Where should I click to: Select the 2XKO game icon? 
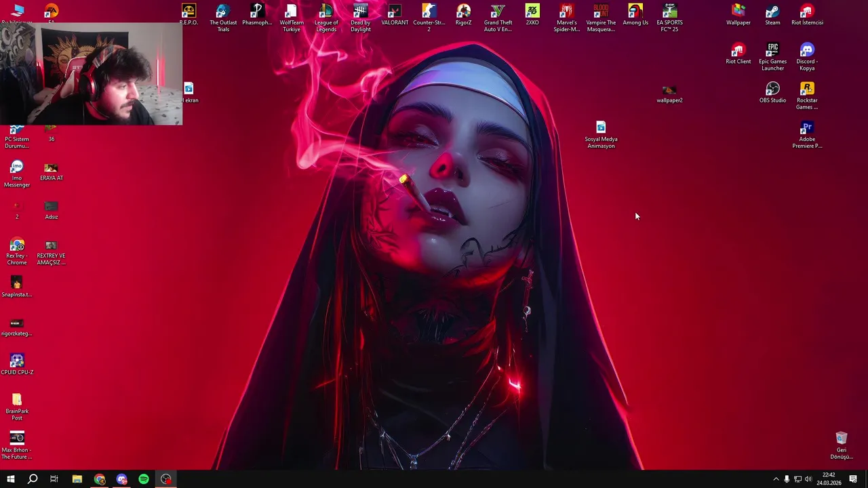point(532,15)
